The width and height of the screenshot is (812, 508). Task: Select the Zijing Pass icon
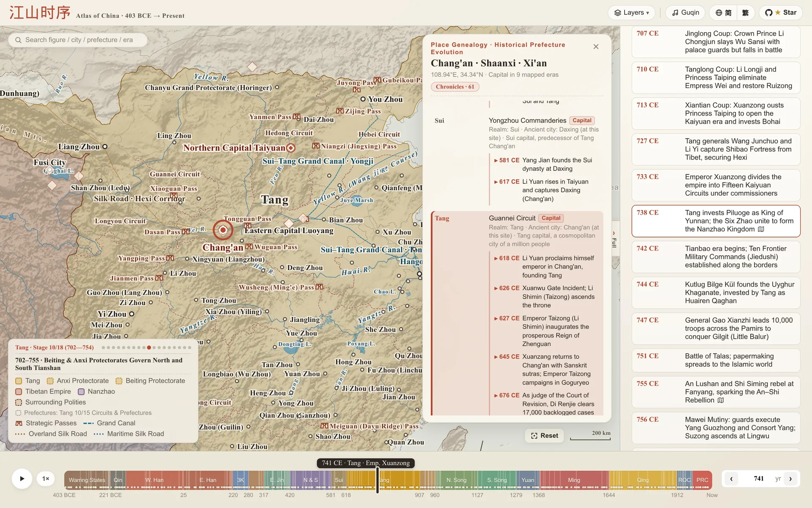pyautogui.click(x=340, y=111)
